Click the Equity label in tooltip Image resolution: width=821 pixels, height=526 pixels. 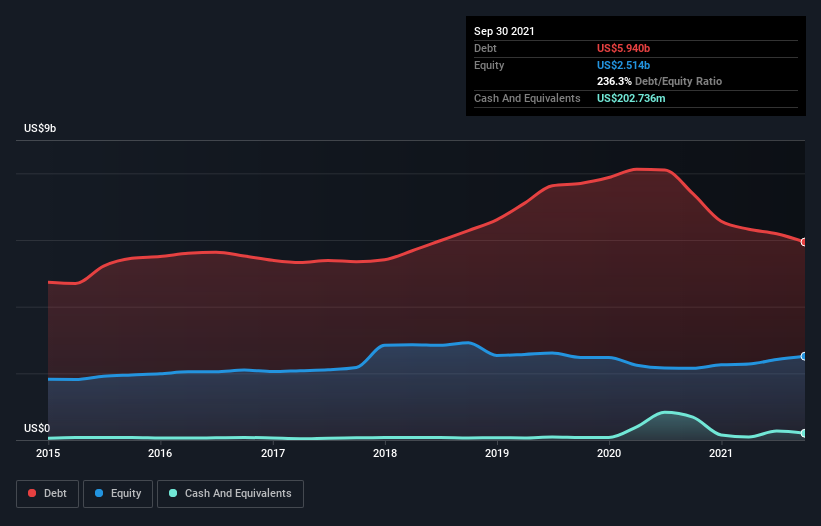click(x=489, y=65)
